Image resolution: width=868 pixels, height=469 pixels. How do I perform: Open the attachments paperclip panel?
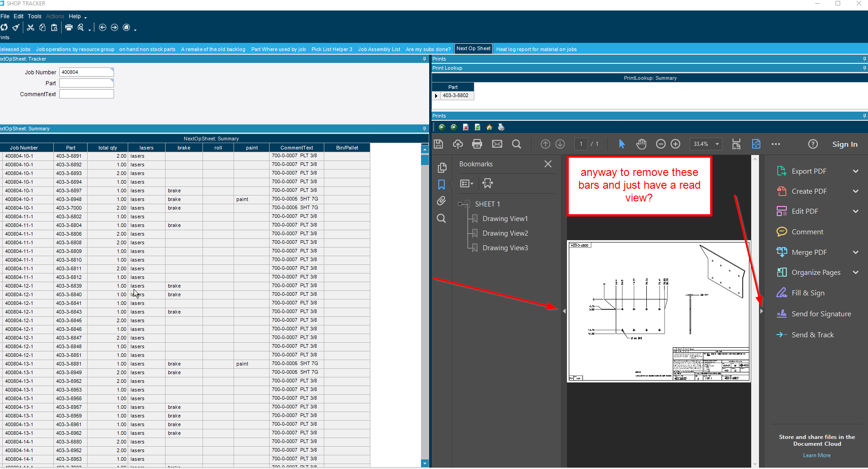[441, 201]
